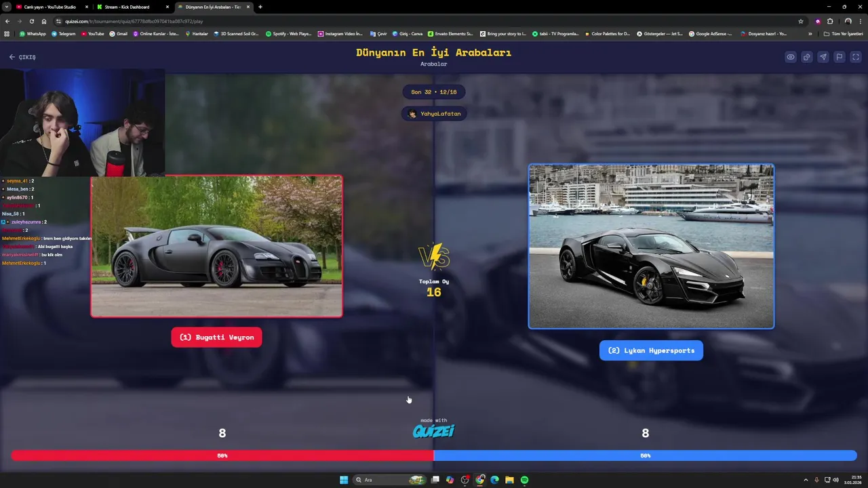Click the blue 50% vote bar
Image resolution: width=868 pixels, height=488 pixels.
point(645,455)
